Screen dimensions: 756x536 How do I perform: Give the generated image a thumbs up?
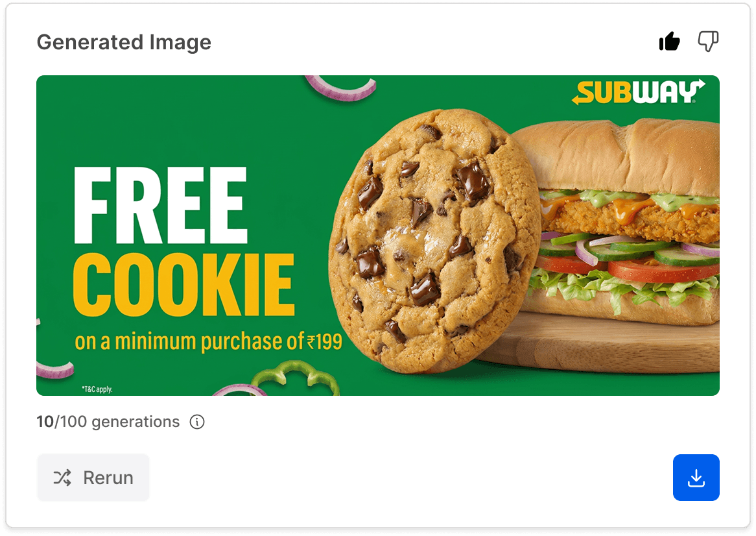click(669, 42)
